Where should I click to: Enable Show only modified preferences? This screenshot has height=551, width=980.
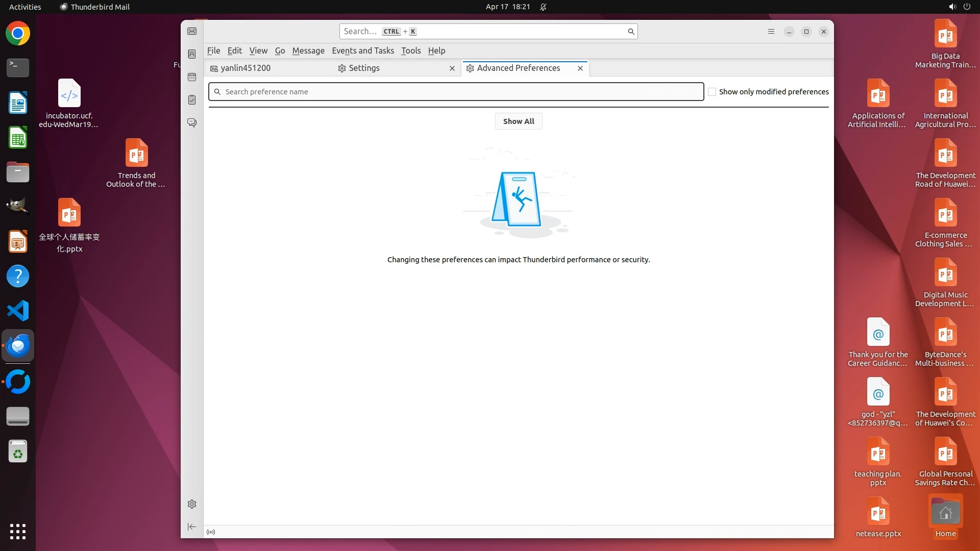pos(712,92)
